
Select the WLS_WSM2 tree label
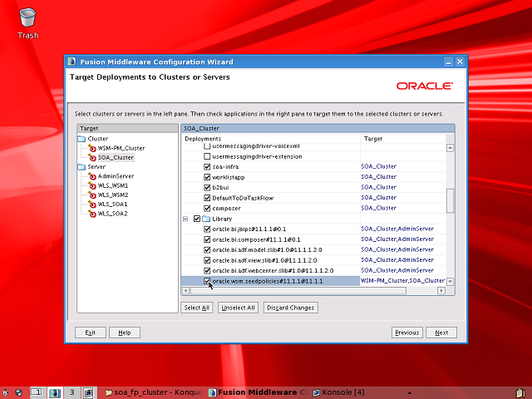click(x=113, y=195)
